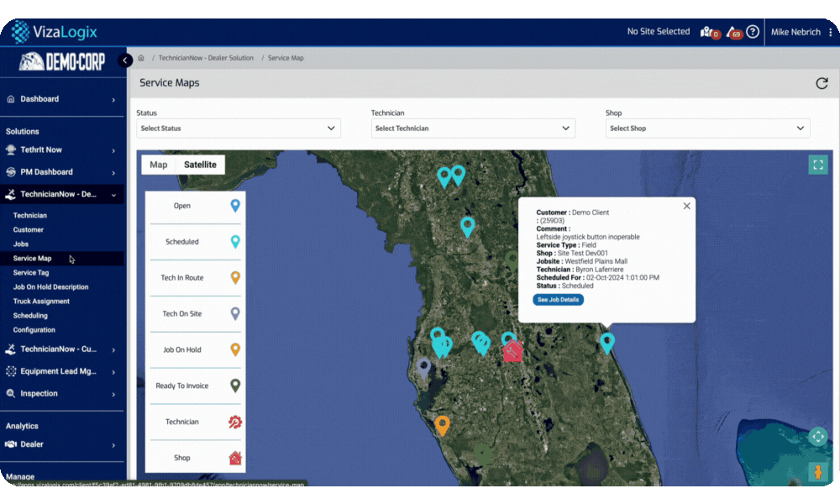Click the Tech On Site legend pin icon
This screenshot has height=504, width=840.
235,314
